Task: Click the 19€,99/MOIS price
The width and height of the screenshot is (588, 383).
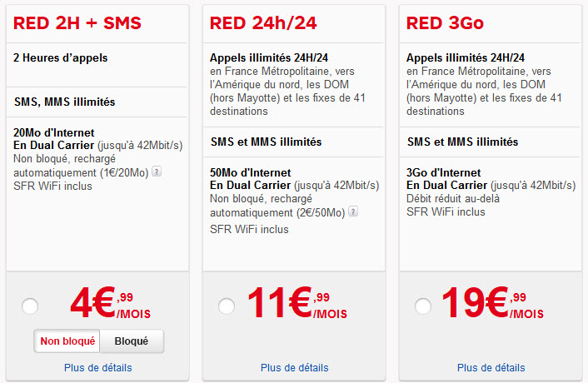Action: tap(493, 303)
